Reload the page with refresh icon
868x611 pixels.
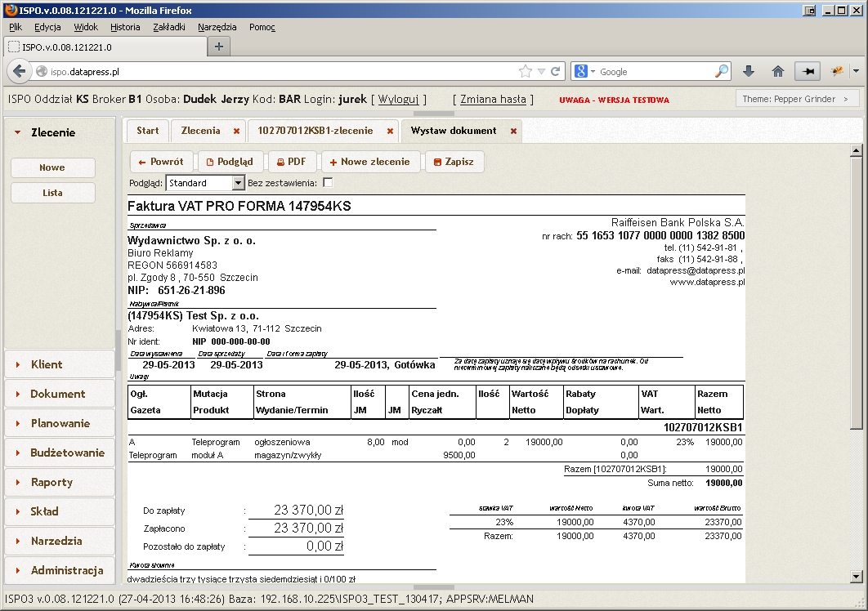556,71
